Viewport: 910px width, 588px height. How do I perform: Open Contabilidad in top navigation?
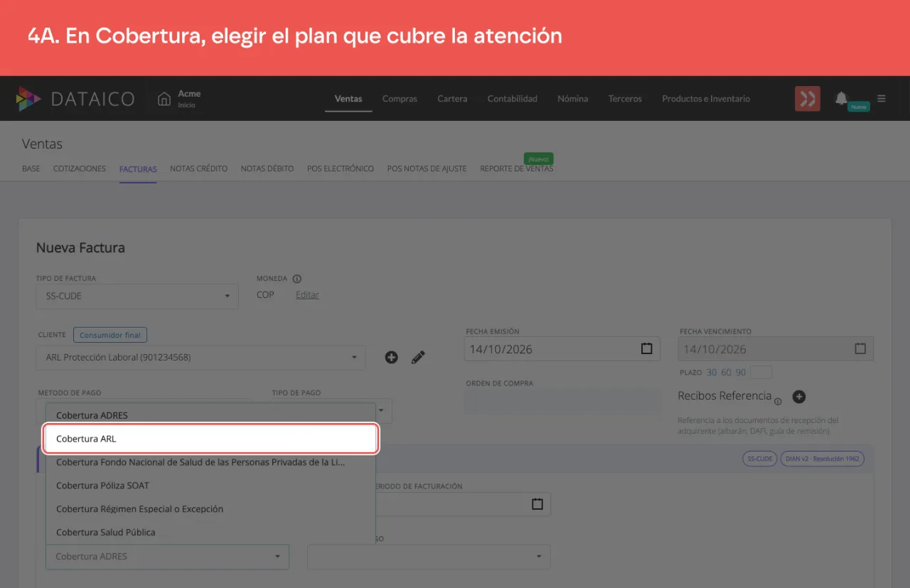[x=513, y=99]
